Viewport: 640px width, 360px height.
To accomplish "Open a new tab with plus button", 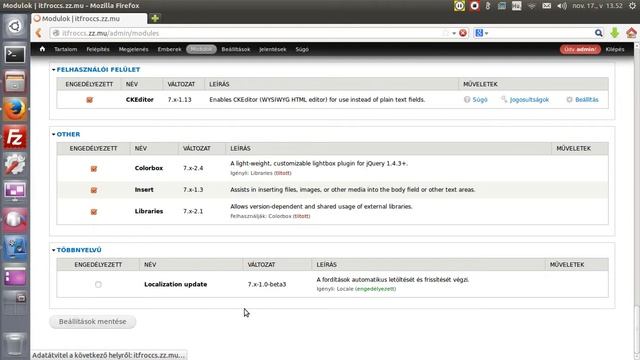I will (155, 18).
